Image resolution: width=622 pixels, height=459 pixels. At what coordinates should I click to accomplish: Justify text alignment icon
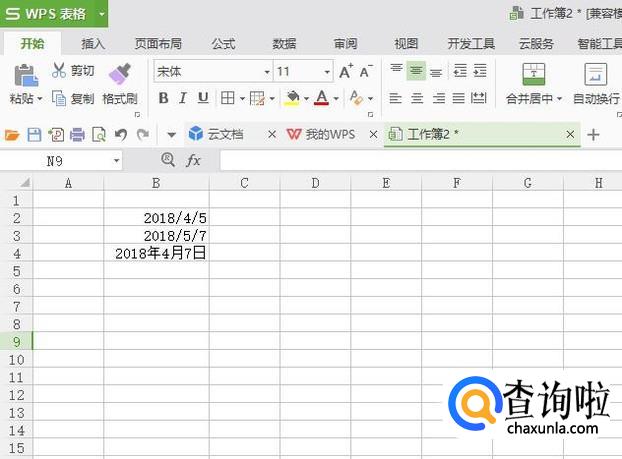[459, 98]
